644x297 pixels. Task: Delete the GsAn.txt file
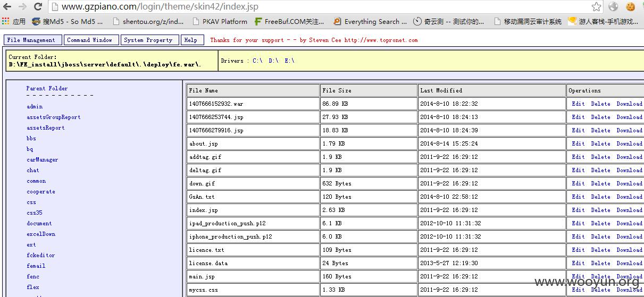pyautogui.click(x=600, y=197)
